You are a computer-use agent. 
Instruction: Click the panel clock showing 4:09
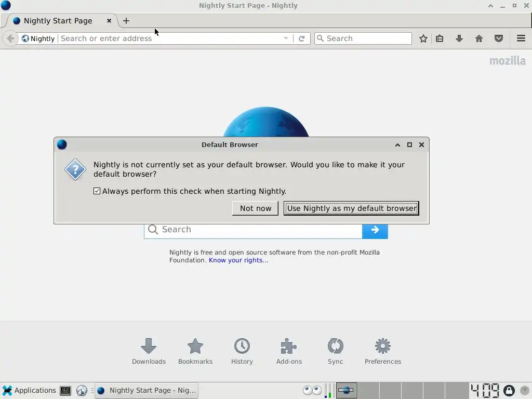[x=485, y=391]
